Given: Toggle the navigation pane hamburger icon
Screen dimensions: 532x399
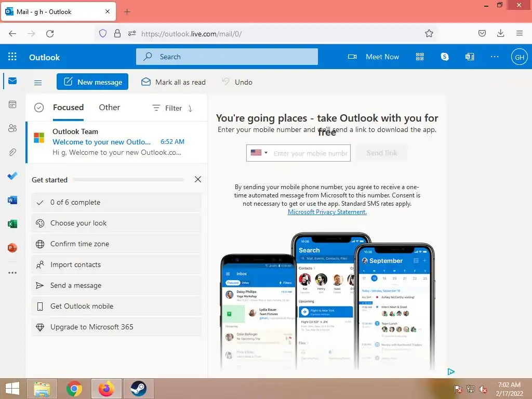Looking at the screenshot, I should [x=38, y=83].
